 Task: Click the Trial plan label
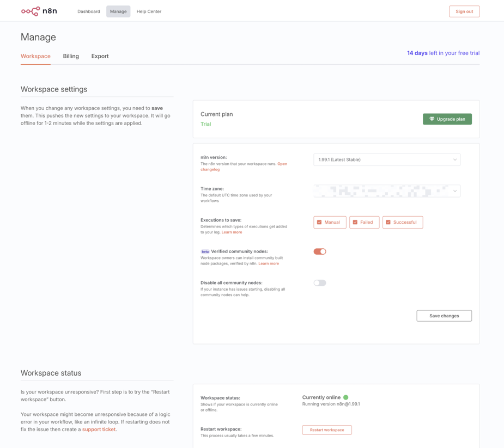click(x=206, y=124)
